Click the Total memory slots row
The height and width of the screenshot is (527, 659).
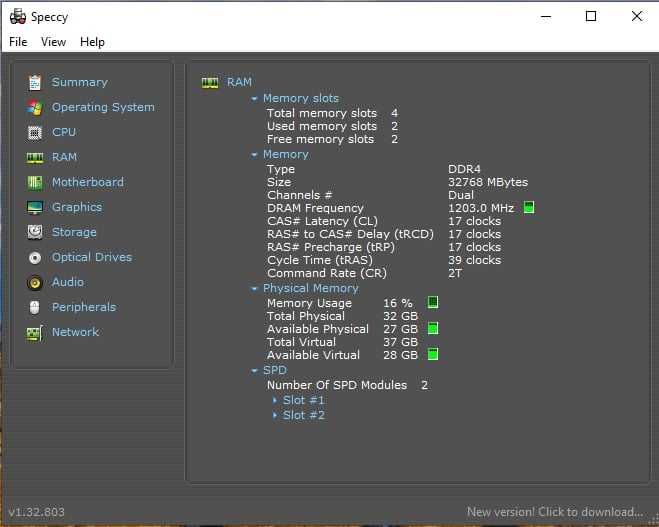pyautogui.click(x=332, y=113)
